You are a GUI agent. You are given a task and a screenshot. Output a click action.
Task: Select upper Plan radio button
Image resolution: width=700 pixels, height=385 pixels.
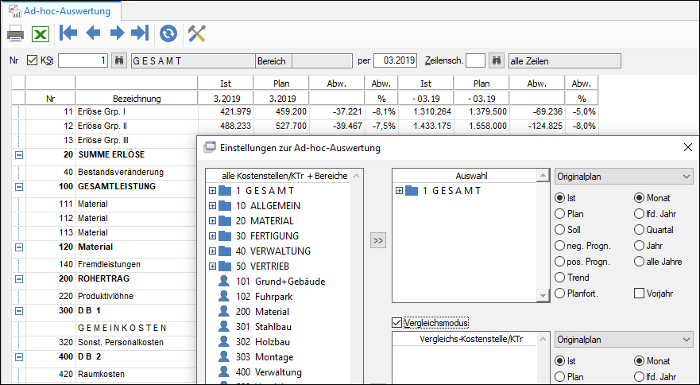[x=559, y=214]
